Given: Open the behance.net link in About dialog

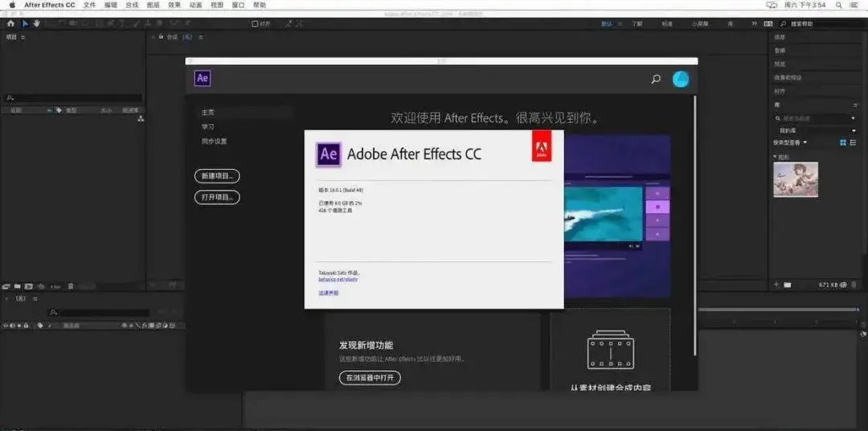Looking at the screenshot, I should pyautogui.click(x=338, y=280).
